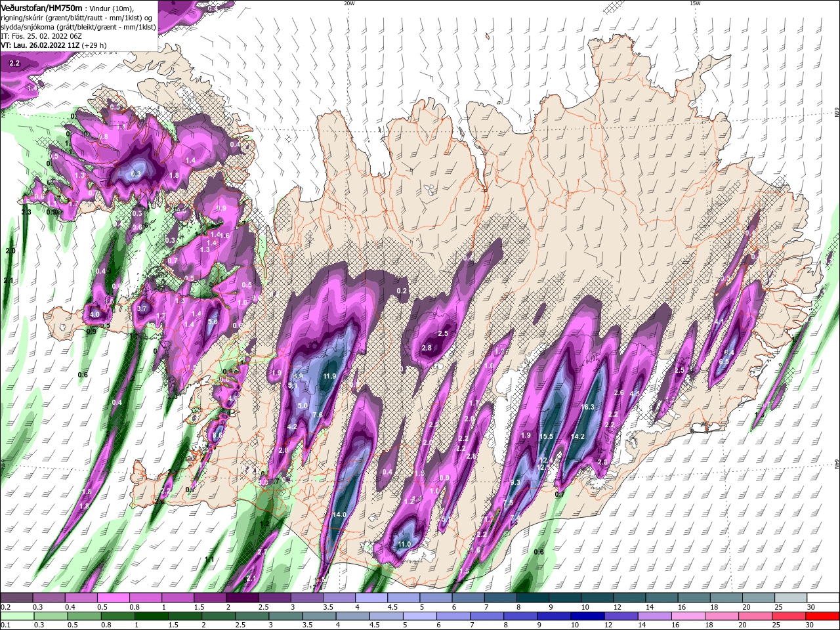Image resolution: width=840 pixels, height=630 pixels.
Task: Click the red swatch ending the rain scale
Action: tap(822, 616)
